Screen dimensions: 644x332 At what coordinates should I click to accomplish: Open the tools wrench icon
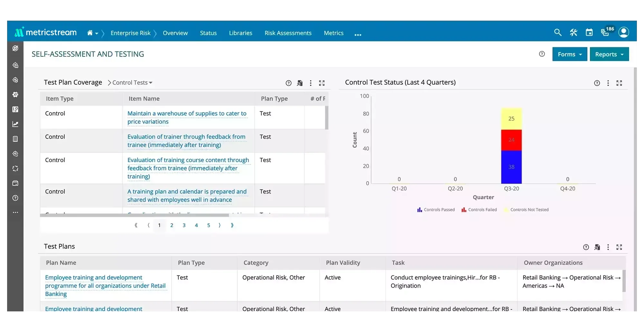coord(573,33)
